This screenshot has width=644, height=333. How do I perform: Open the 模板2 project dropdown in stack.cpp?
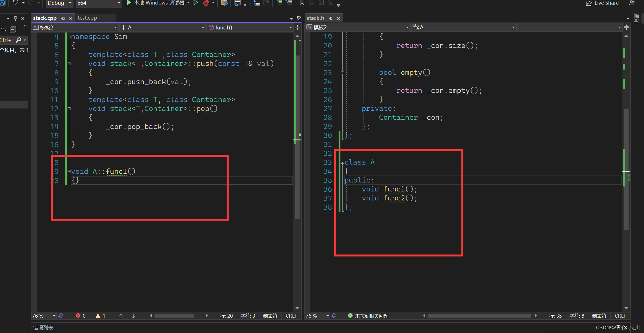pos(75,27)
